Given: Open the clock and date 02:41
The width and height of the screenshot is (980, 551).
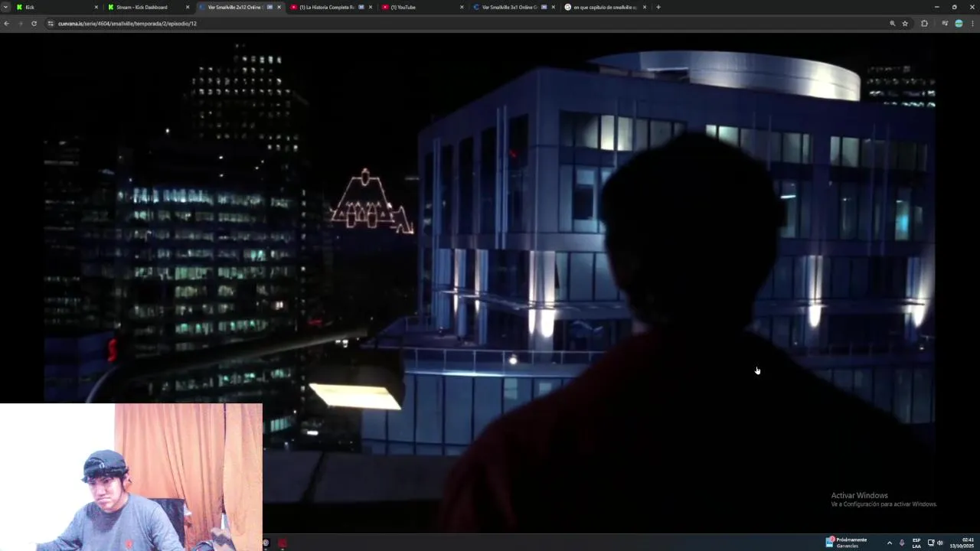Looking at the screenshot, I should tap(962, 543).
